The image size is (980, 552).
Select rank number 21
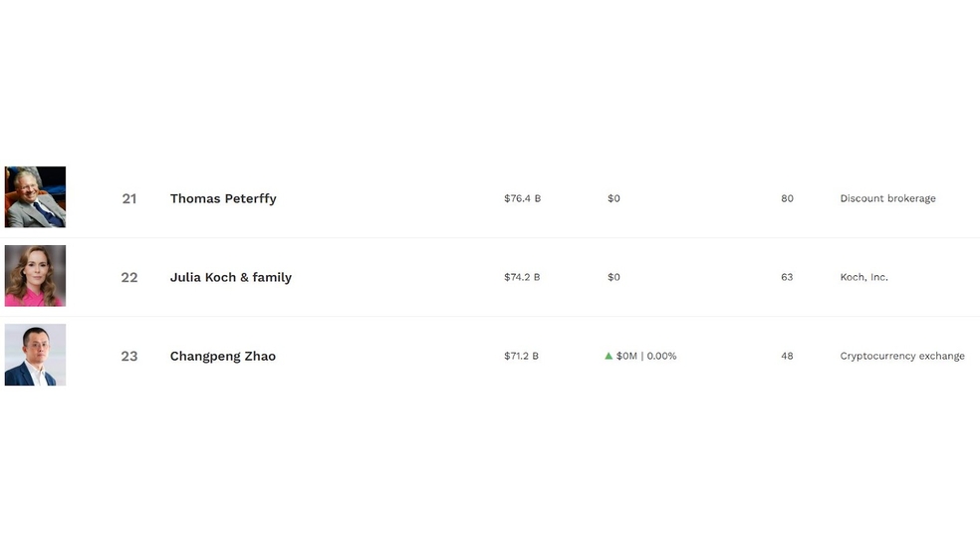[129, 198]
